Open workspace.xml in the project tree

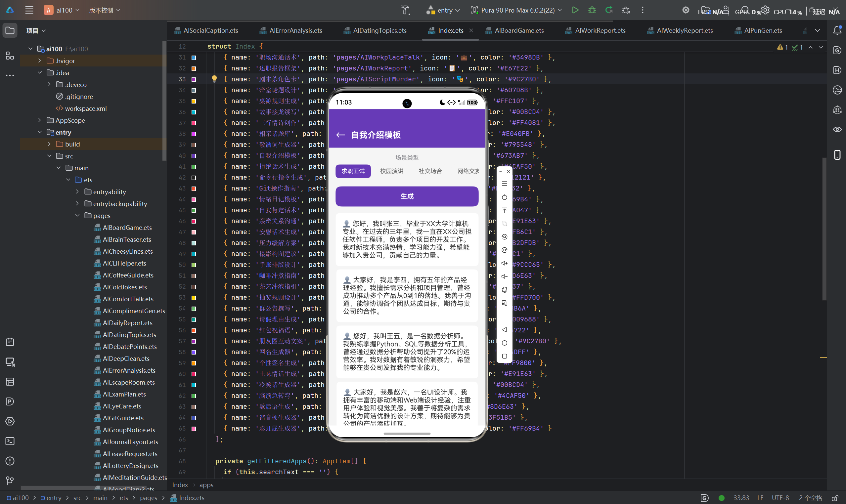[81, 108]
